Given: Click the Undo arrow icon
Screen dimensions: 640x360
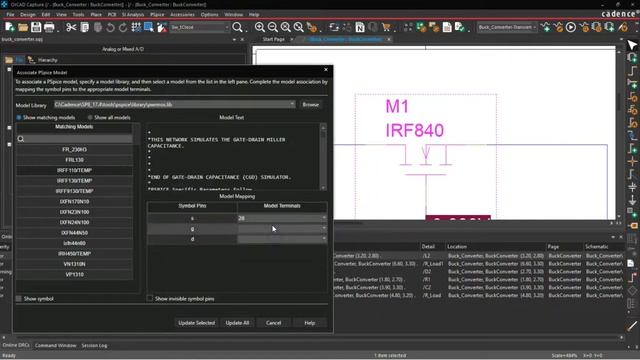Looking at the screenshot, I should 110,27.
